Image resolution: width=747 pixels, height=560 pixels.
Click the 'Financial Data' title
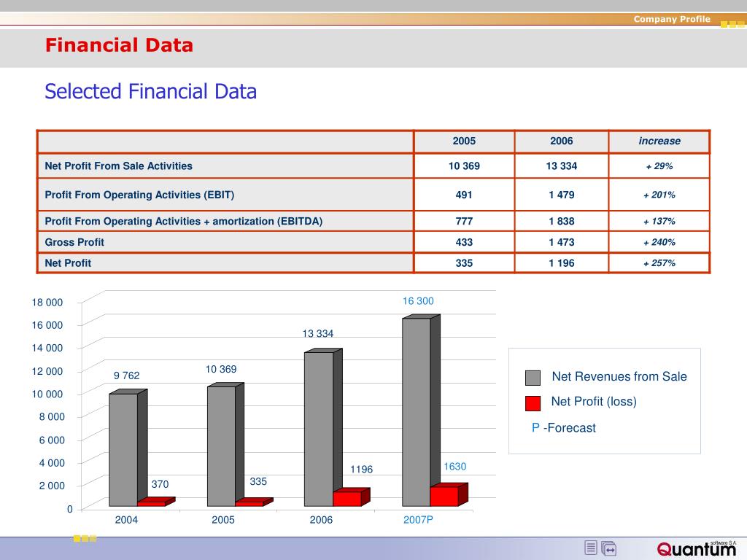click(x=119, y=45)
